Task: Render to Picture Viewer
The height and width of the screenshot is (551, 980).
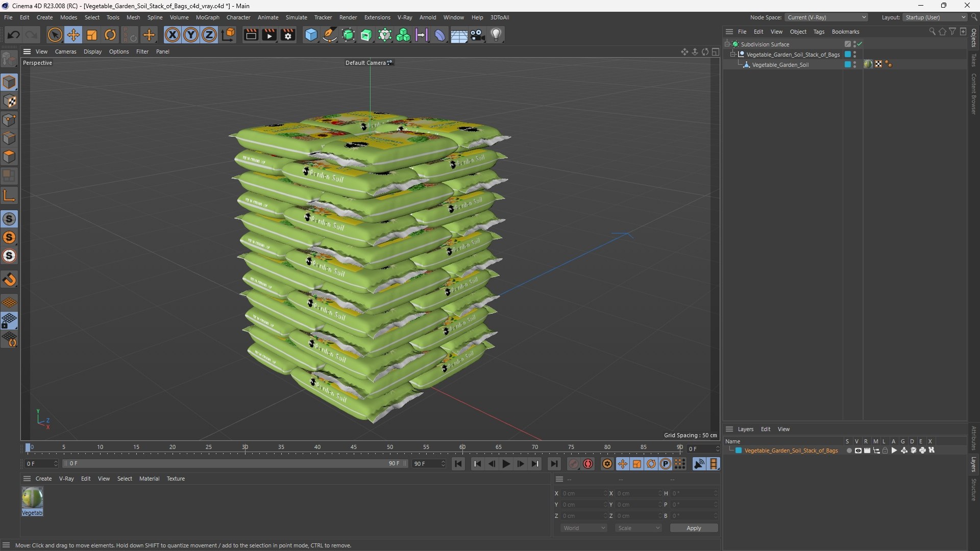Action: pyautogui.click(x=269, y=35)
